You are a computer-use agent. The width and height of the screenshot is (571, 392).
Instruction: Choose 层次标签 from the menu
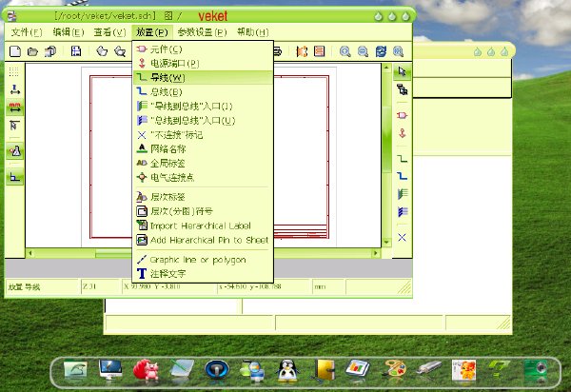(x=204, y=197)
